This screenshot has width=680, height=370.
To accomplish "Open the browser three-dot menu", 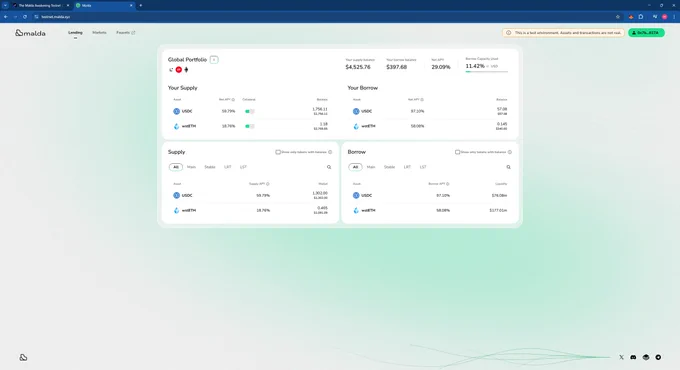I will 674,17.
